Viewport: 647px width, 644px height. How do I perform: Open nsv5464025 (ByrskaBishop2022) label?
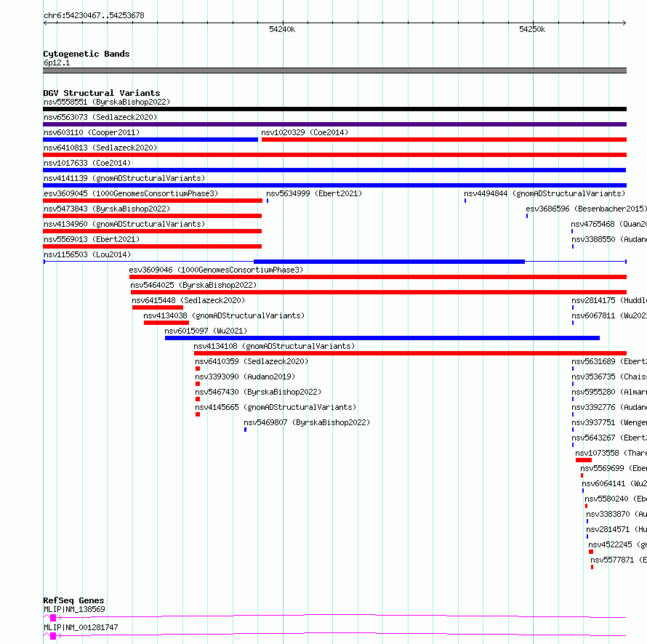coord(193,285)
